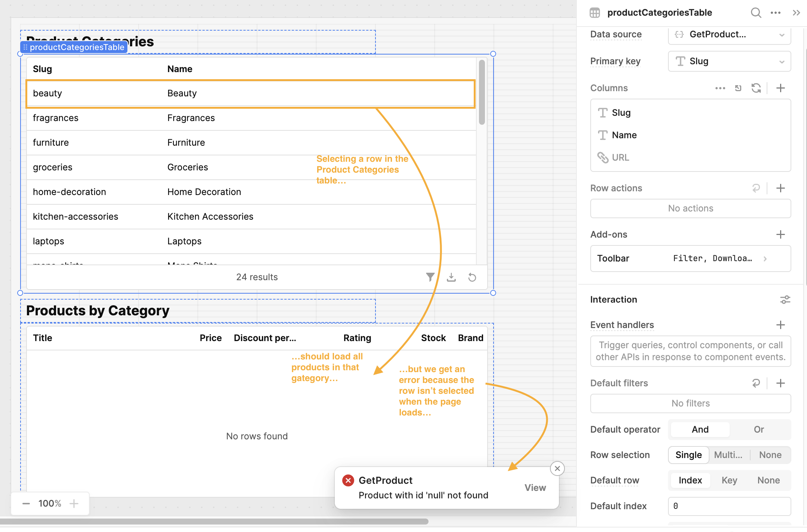Screen dimensions: 807x532
Task: Open the Data source dropdown
Action: pos(729,34)
